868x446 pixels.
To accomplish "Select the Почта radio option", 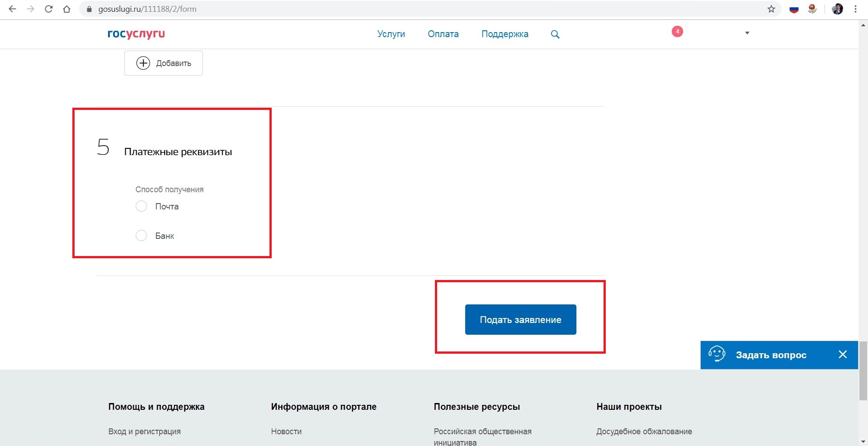I will (142, 206).
